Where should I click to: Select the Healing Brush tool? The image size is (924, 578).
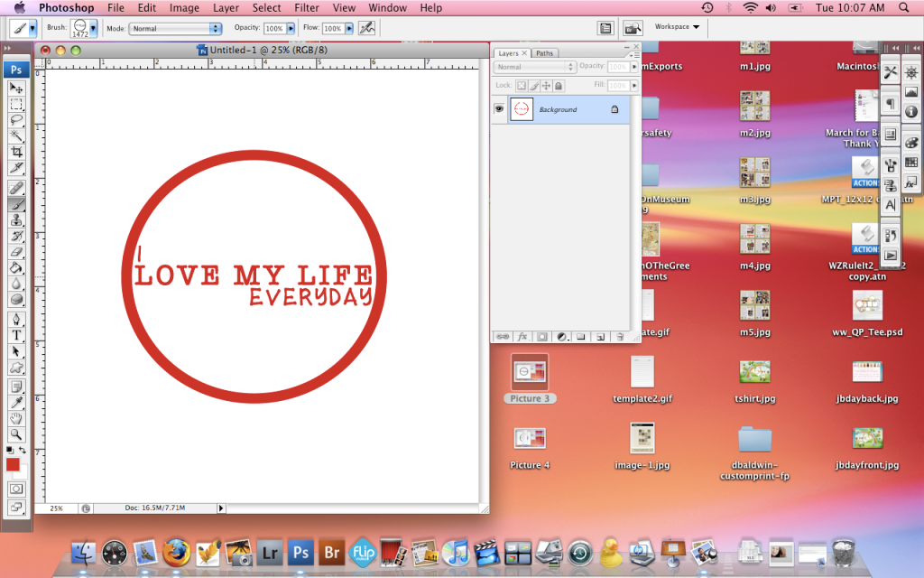click(x=16, y=188)
